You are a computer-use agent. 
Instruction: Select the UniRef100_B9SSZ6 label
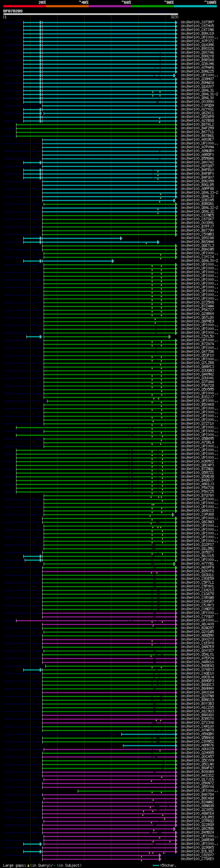click(x=197, y=49)
